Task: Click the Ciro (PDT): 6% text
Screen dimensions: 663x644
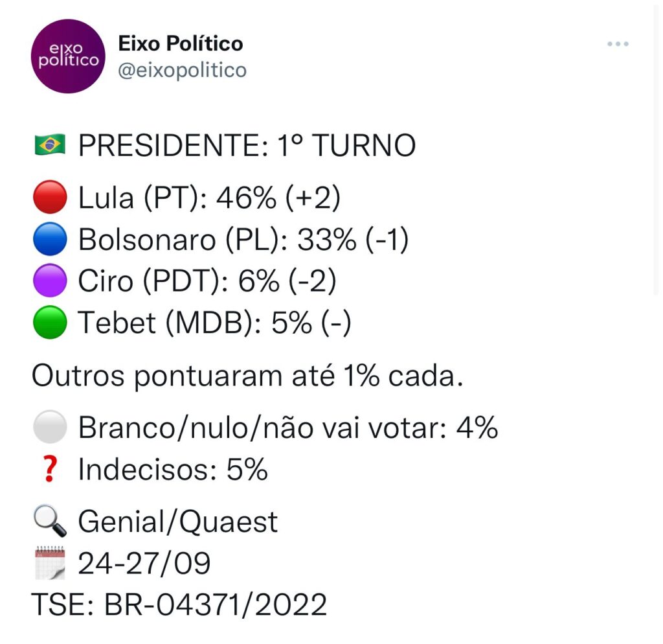Action: coord(207,281)
